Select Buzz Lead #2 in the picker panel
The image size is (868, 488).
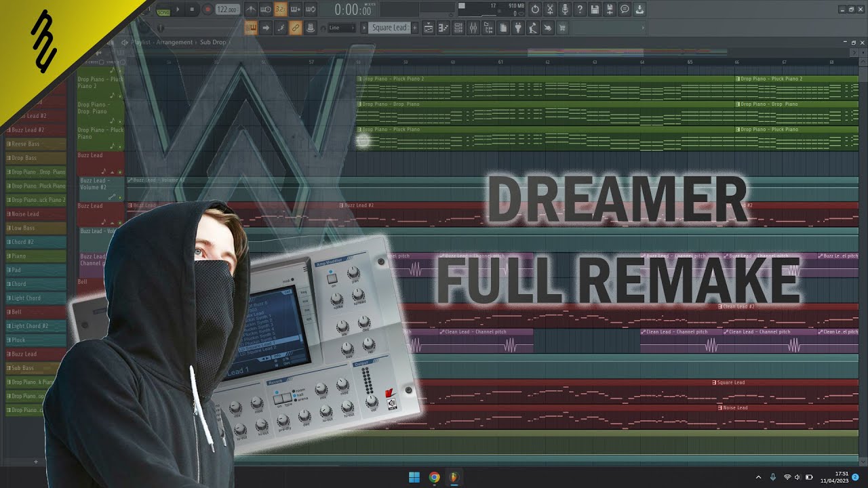pos(36,129)
